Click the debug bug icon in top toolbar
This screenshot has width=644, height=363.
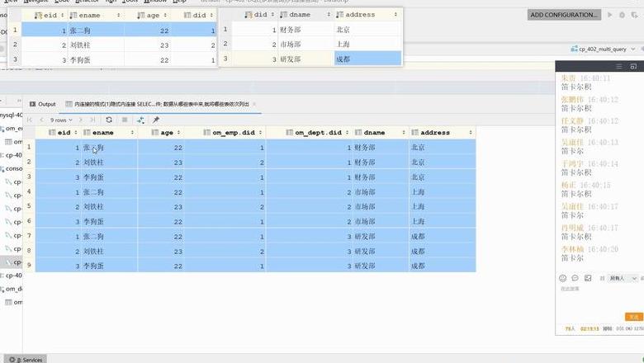[623, 15]
